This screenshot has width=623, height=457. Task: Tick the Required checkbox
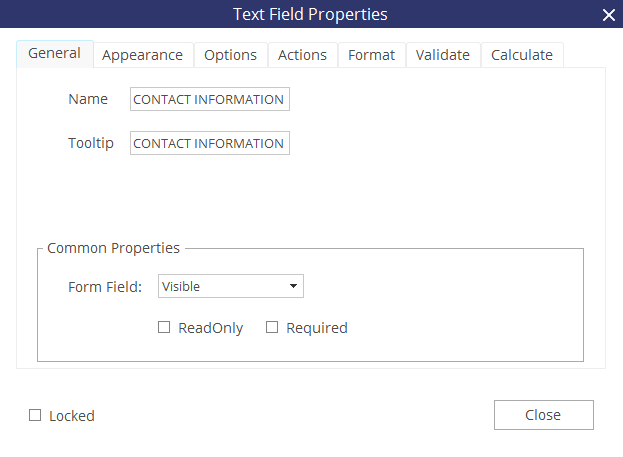click(x=272, y=328)
